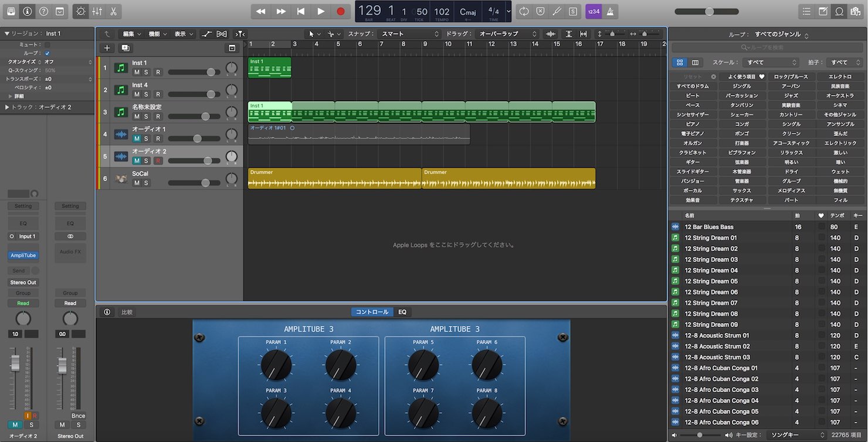Click the AmpliTube plug-in slot
Screen dimensions: 868x442
pos(23,255)
